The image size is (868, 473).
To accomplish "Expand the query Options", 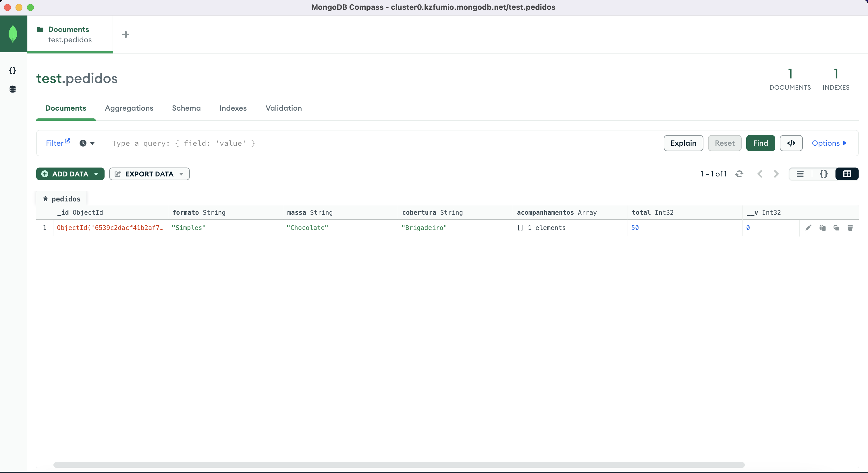I will tap(829, 143).
